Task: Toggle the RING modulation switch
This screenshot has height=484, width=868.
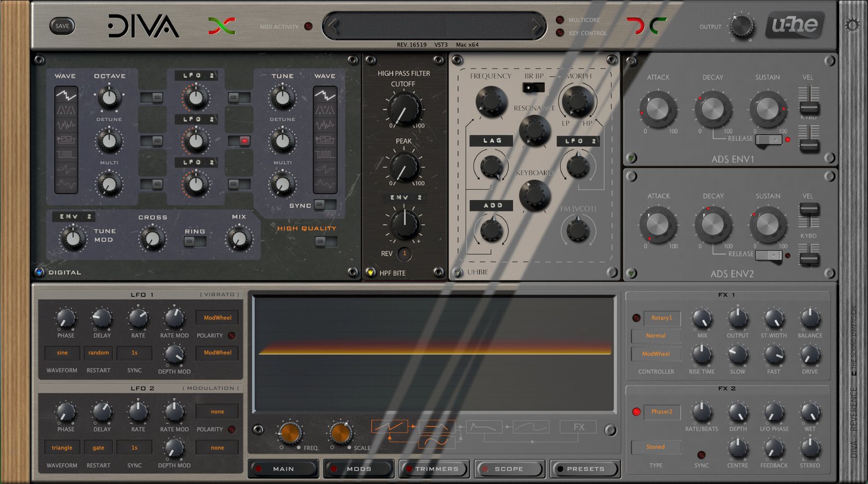Action: [x=195, y=242]
